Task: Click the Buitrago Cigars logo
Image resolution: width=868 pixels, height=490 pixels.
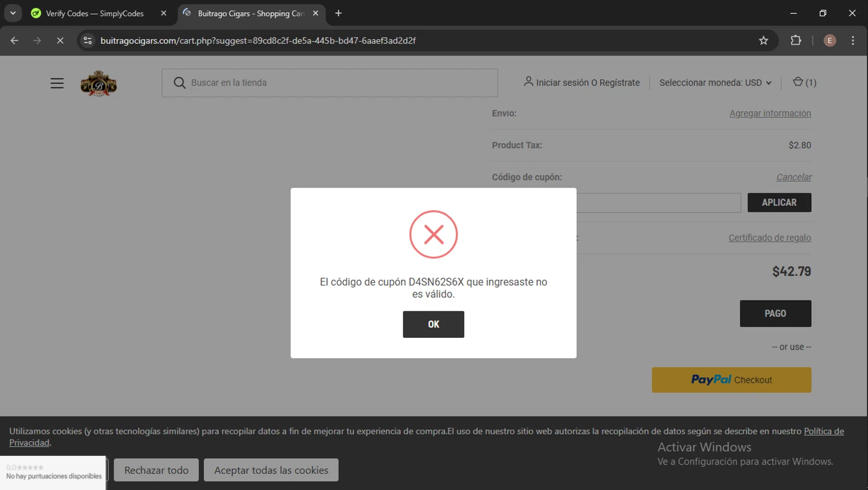Action: [98, 83]
